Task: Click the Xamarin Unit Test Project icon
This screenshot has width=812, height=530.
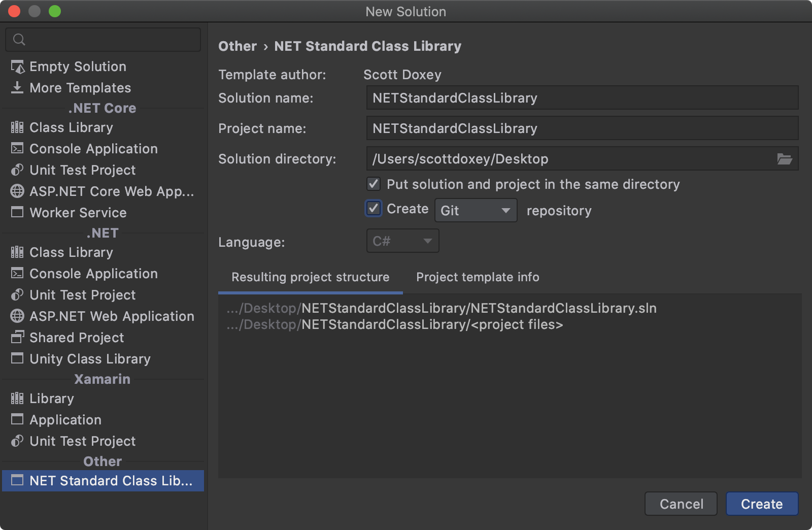Action: [17, 441]
